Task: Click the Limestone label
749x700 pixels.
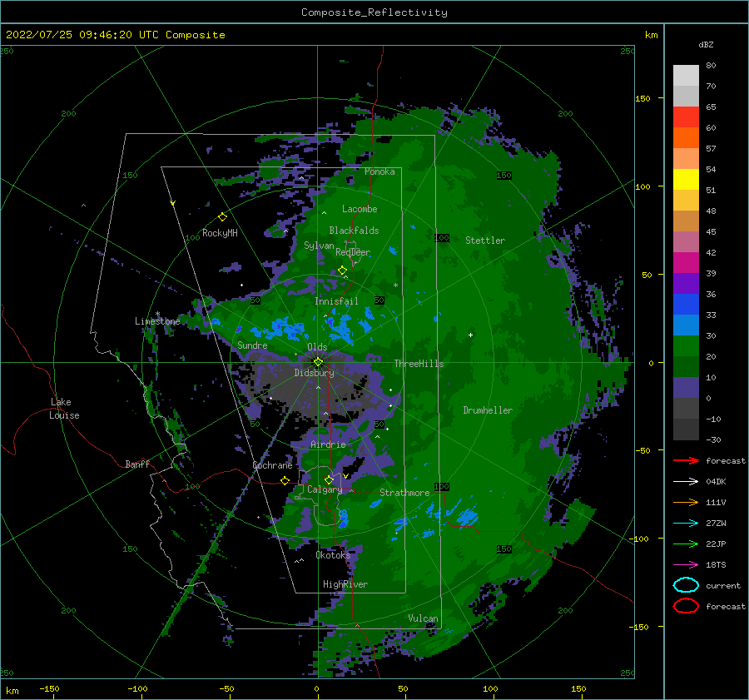Action: pyautogui.click(x=157, y=321)
